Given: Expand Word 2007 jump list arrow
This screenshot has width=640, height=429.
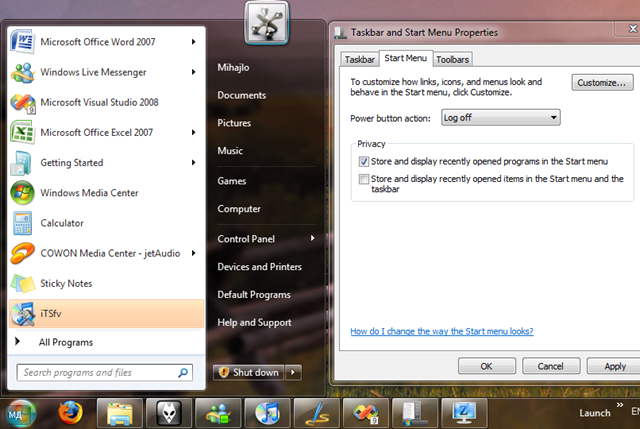Looking at the screenshot, I should 193,42.
